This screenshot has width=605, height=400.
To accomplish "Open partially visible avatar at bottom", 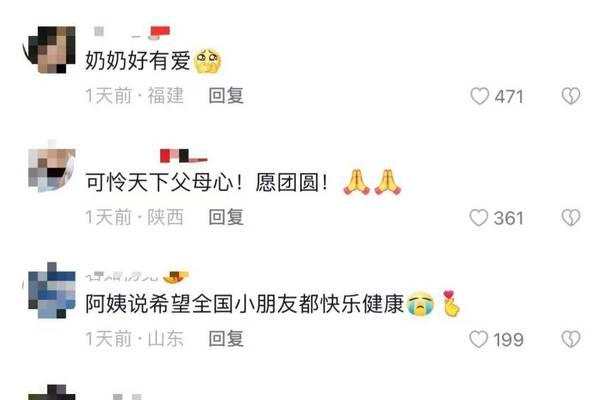I will 52,392.
